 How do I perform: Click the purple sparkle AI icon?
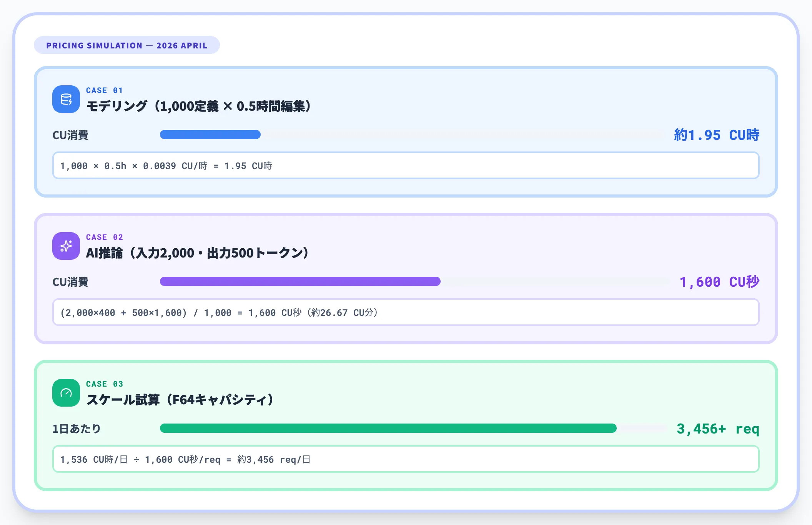point(66,246)
